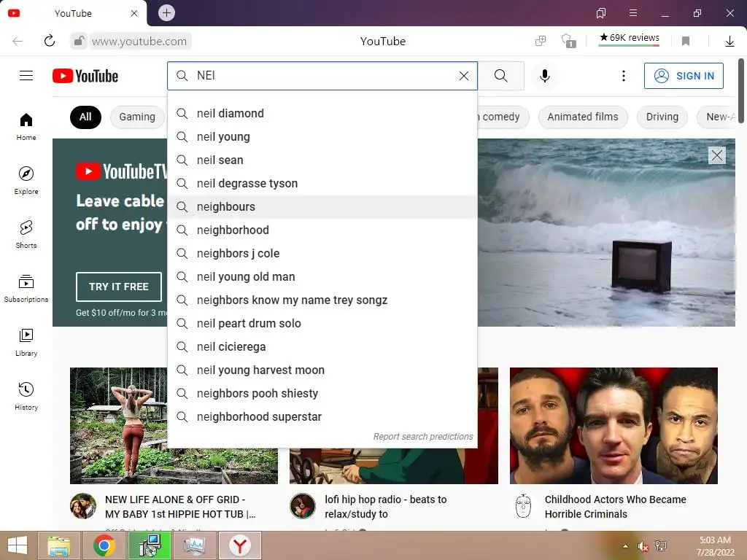Open browser hamburger menu
Image resolution: width=747 pixels, height=560 pixels.
point(632,13)
